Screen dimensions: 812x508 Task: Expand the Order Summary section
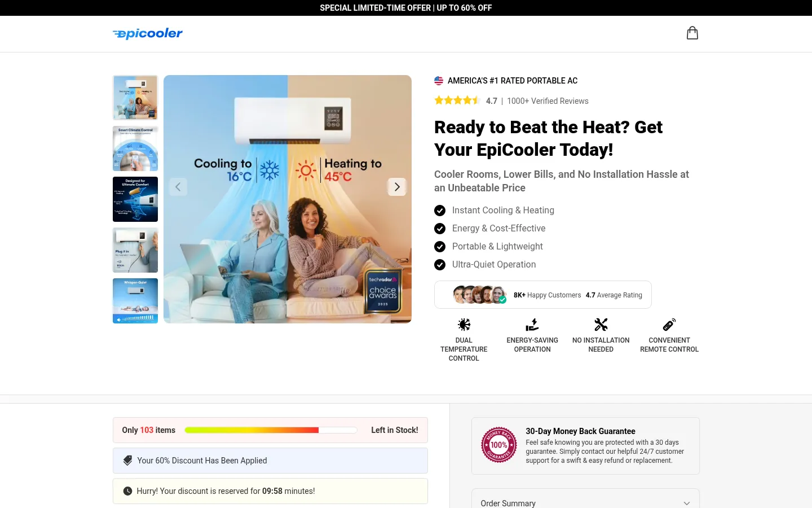click(x=585, y=503)
